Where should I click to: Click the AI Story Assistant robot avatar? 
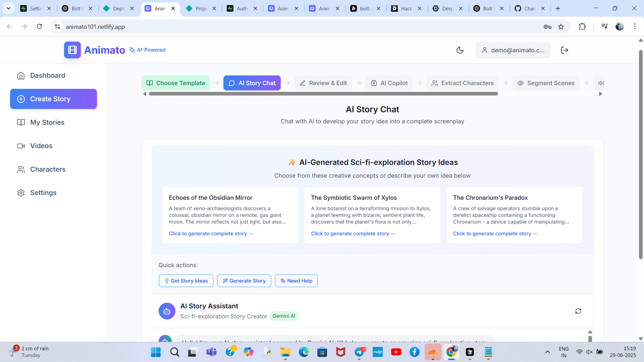[x=167, y=311]
